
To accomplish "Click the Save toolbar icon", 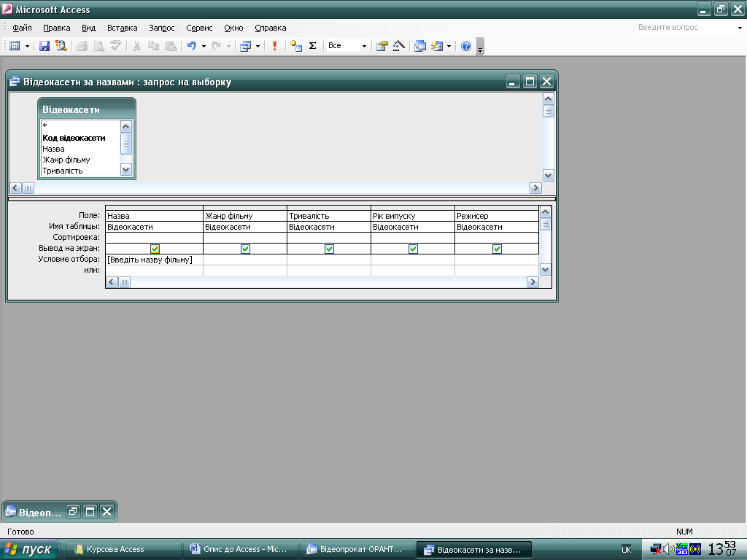I will 44,46.
